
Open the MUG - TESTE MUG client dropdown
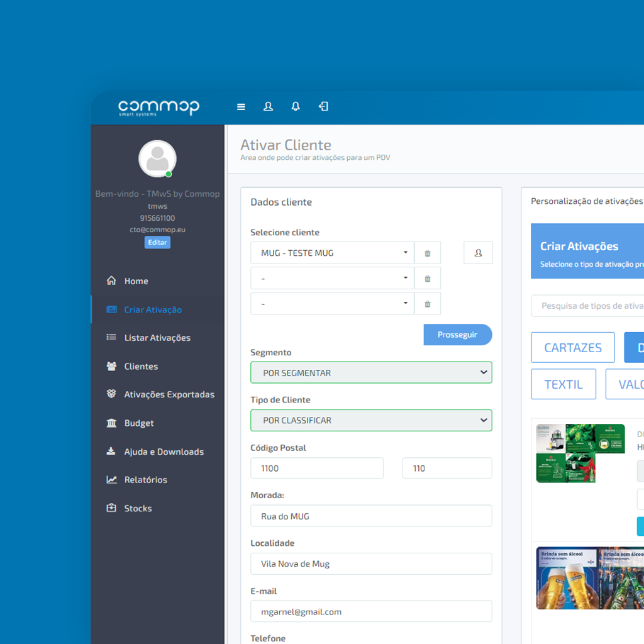click(332, 253)
